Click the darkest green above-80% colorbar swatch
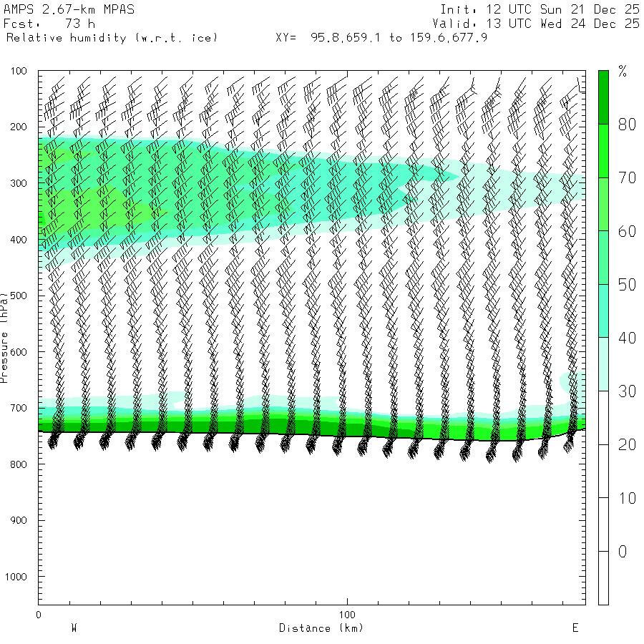 [x=603, y=97]
